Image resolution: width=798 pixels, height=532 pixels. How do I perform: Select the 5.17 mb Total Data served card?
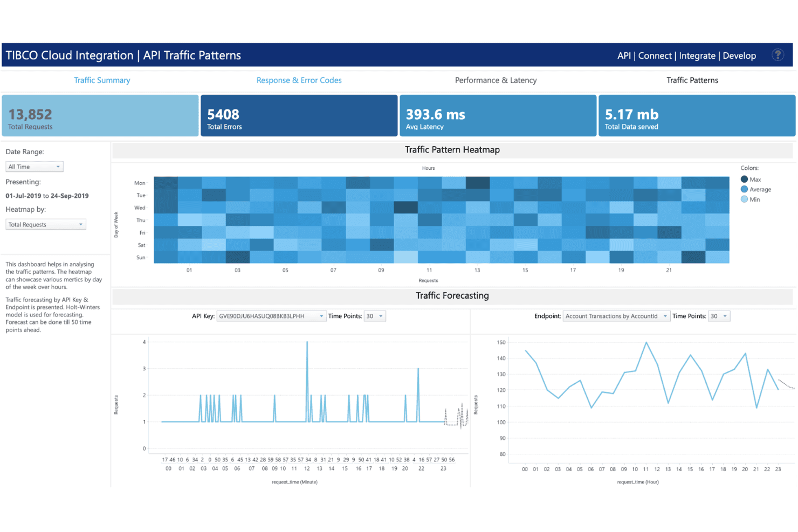point(697,116)
